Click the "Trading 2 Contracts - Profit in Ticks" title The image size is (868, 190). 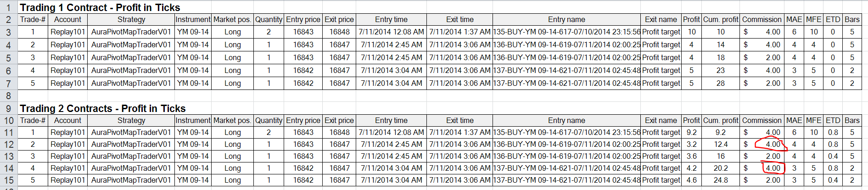[x=103, y=108]
